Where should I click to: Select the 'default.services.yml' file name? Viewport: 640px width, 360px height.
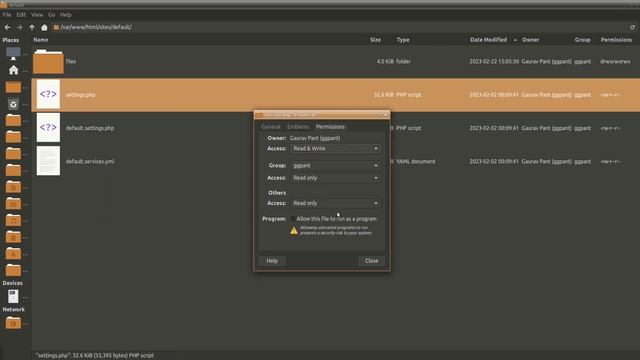[x=90, y=161]
